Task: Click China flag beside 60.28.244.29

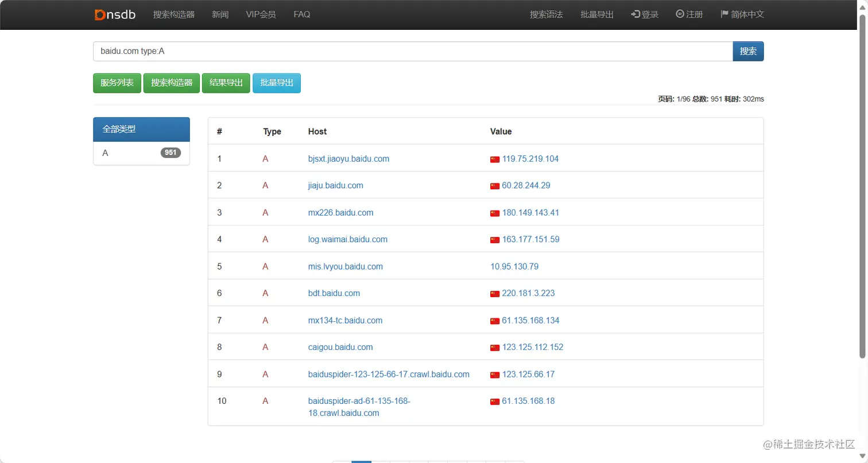Action: pos(495,186)
